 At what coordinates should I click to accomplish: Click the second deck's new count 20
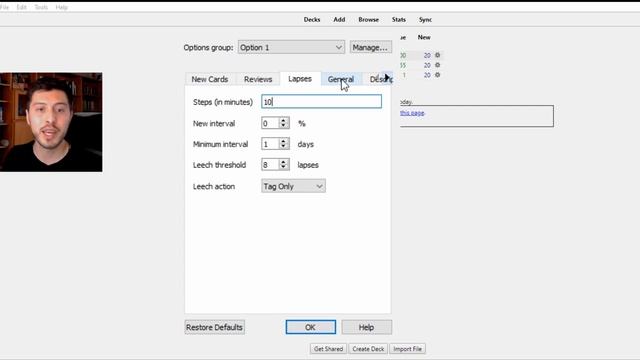pos(427,65)
